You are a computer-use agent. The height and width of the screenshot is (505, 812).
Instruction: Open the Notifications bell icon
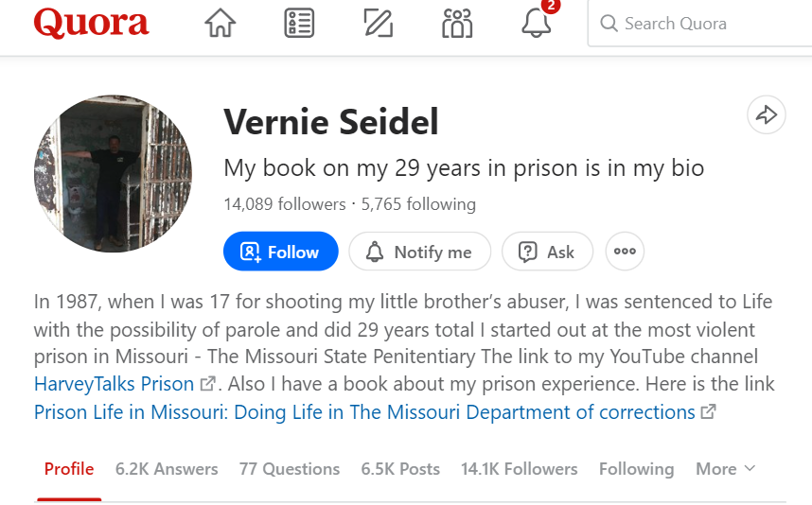click(x=537, y=24)
